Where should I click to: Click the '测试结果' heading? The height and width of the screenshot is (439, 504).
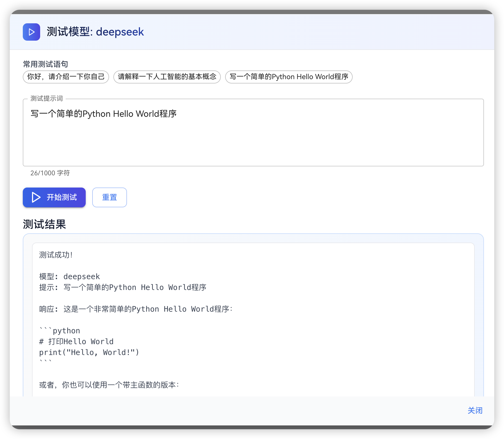[x=44, y=224]
